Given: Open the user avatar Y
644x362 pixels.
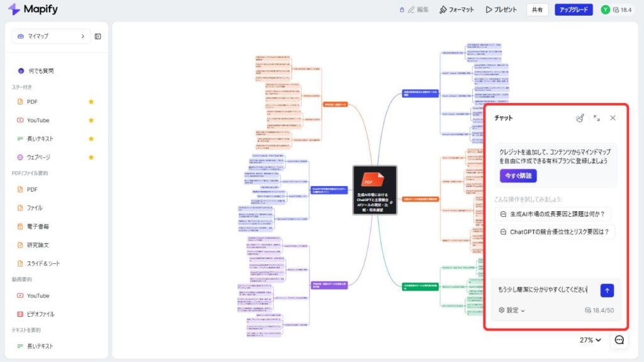Looking at the screenshot, I should (x=605, y=9).
